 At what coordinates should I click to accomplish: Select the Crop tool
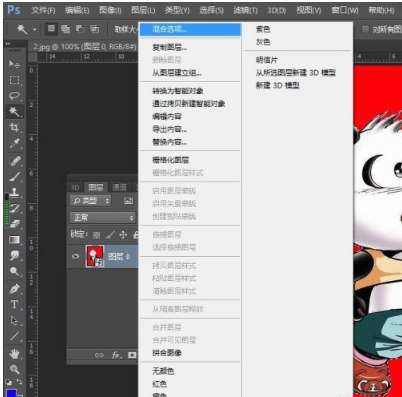[14, 128]
